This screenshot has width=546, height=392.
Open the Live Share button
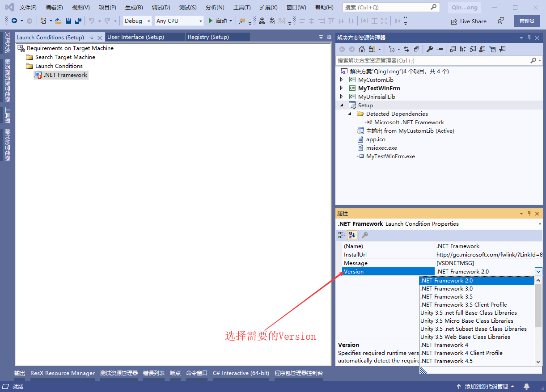(x=469, y=21)
